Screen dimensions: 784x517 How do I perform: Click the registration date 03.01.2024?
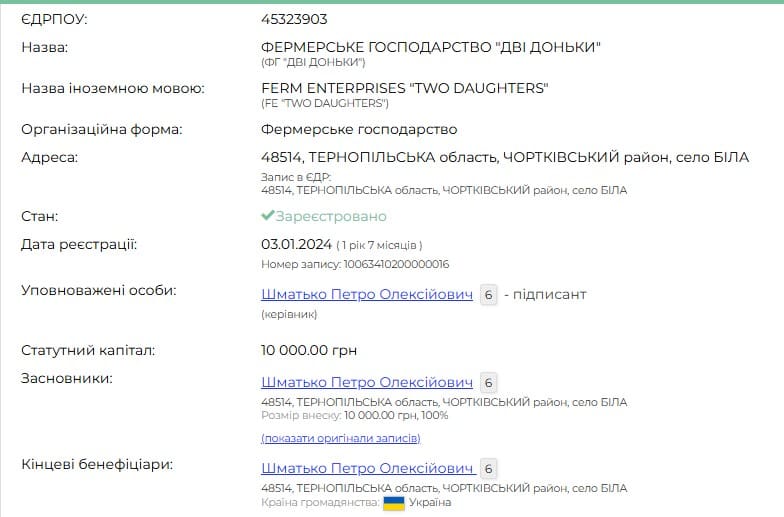pos(296,244)
